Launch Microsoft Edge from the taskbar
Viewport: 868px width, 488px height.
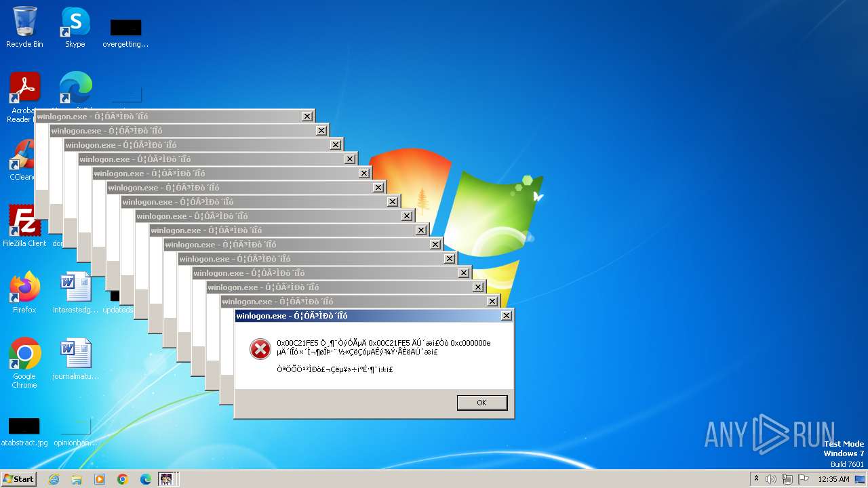pyautogui.click(x=146, y=479)
